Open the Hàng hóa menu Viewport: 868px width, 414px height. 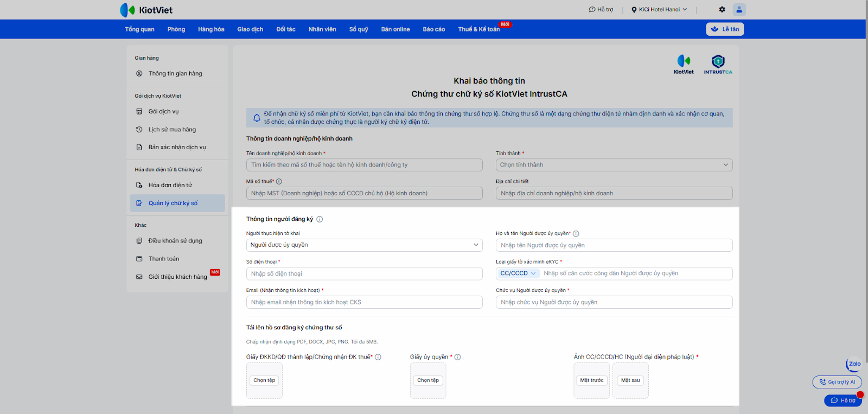point(211,29)
